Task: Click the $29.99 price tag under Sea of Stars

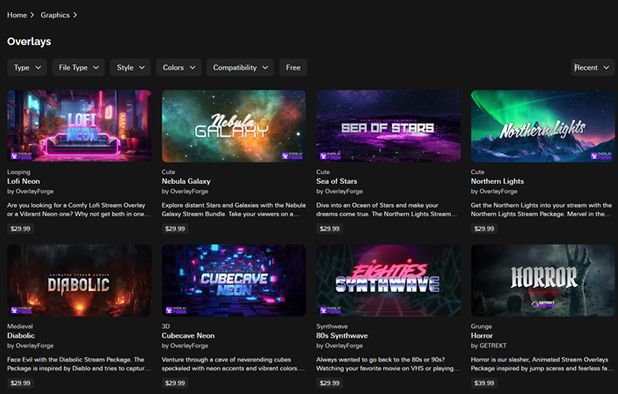Action: pos(329,229)
